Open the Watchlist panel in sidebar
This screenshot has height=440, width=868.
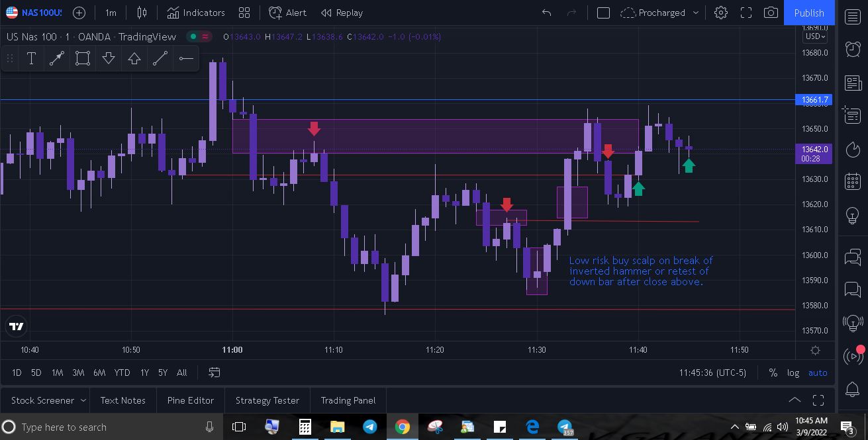tap(853, 17)
